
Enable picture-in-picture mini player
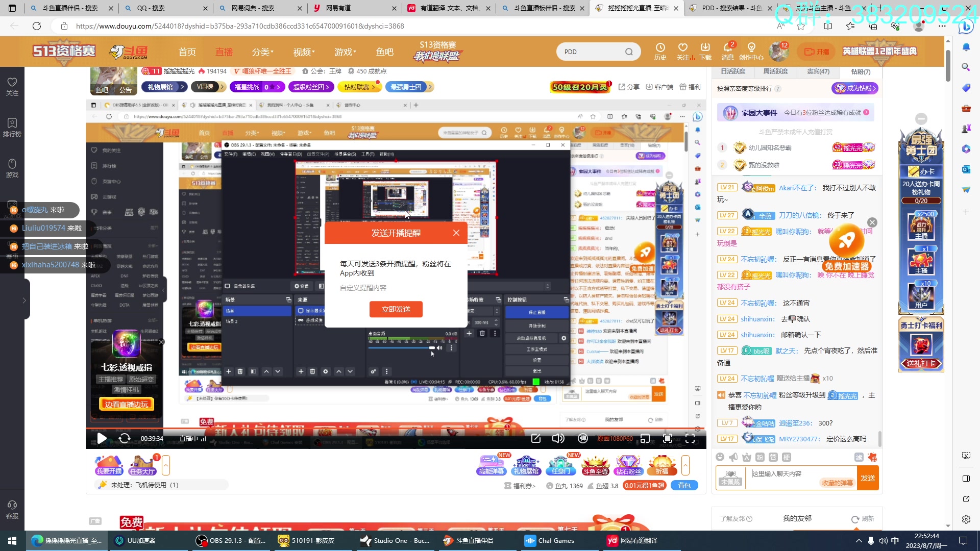(645, 438)
